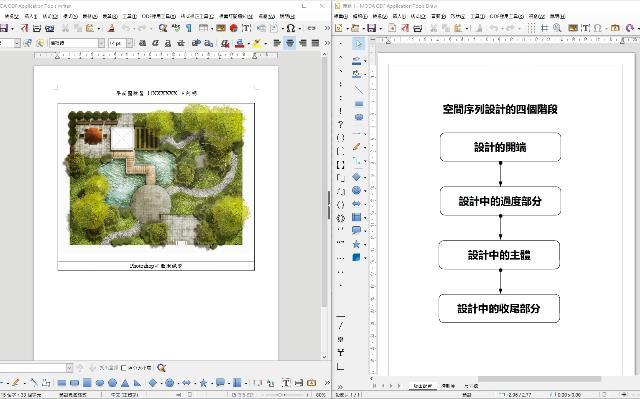Toggle formatting marks (pilcrow) in Writer
640x399 pixels.
coord(189,28)
